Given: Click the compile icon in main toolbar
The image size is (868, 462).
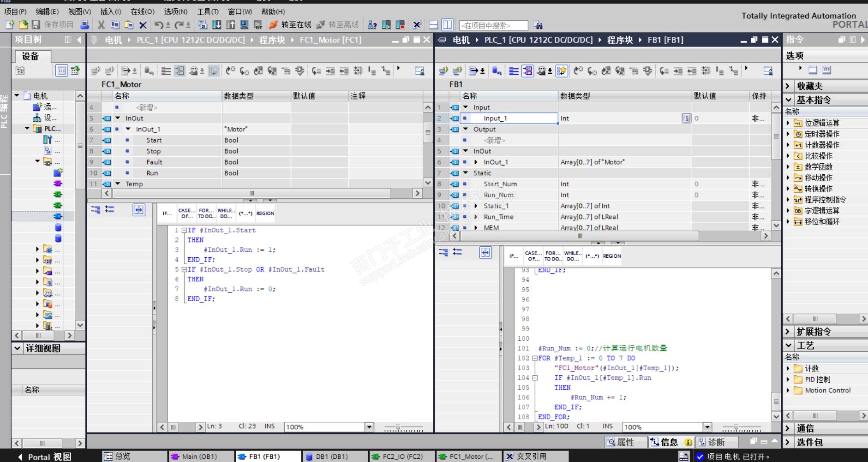Looking at the screenshot, I should [x=203, y=25].
